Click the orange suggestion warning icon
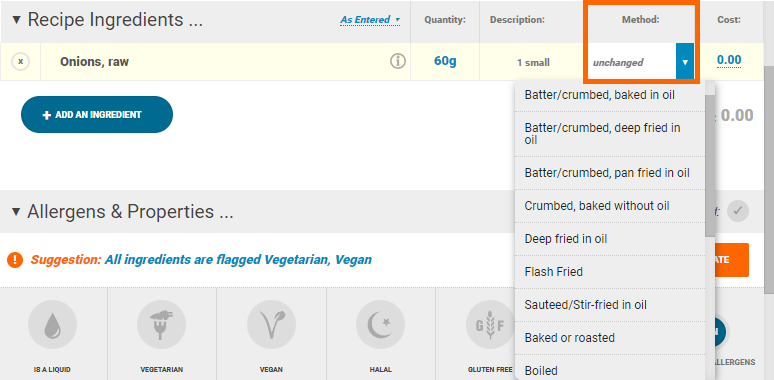Screen dimensions: 774x380 pos(15,259)
